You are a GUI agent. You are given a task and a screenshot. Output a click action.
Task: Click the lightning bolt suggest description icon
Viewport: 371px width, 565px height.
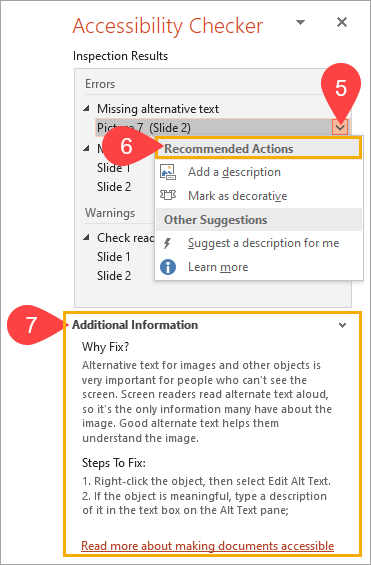tap(167, 243)
